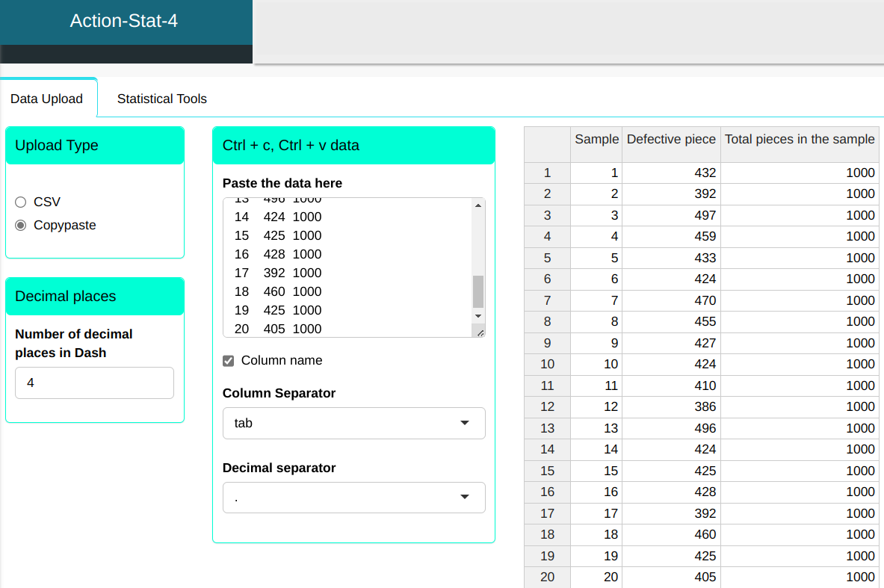Expand the Decimal separator dropdown
884x588 pixels.
pos(353,498)
